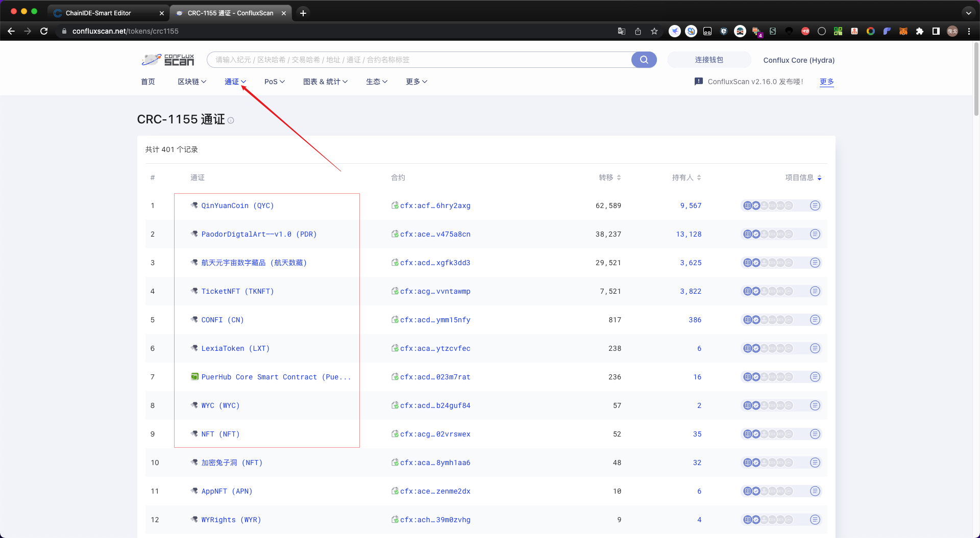Expand the 区块链 menu
The width and height of the screenshot is (980, 538).
[192, 82]
